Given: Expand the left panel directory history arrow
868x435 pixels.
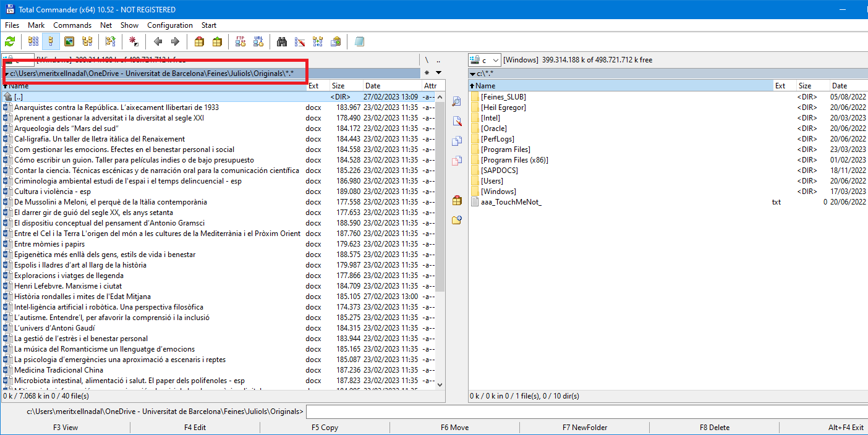Looking at the screenshot, I should click(x=438, y=73).
